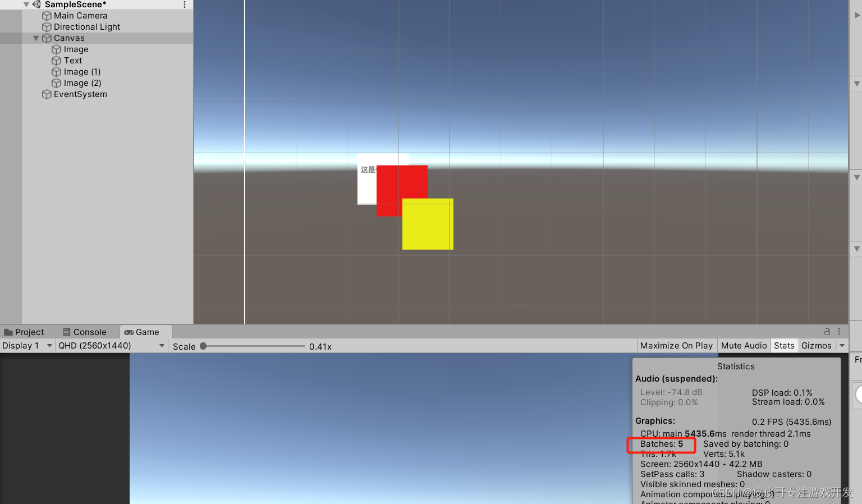The width and height of the screenshot is (862, 504).
Task: Switch to the Console tab
Action: [x=84, y=332]
